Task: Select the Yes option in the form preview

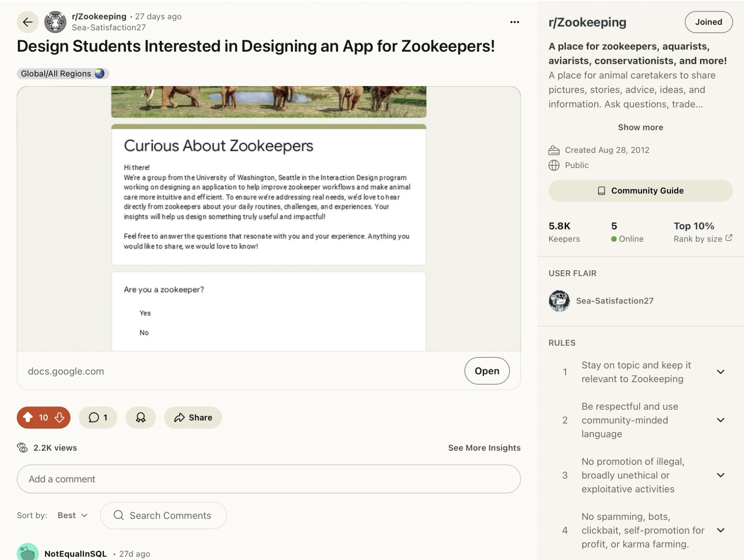Action: coord(145,313)
